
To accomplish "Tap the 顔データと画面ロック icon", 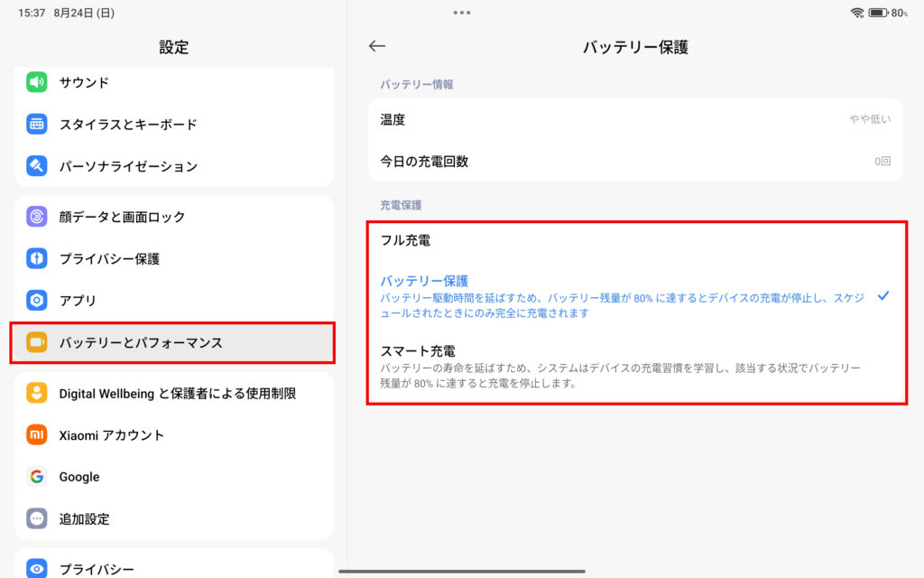I will click(x=36, y=217).
